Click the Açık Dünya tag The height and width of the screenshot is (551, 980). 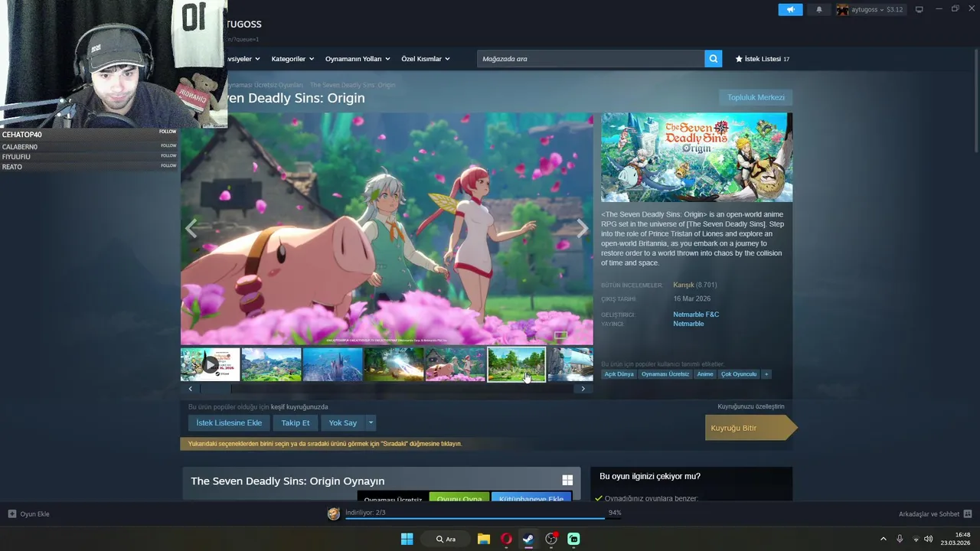pos(619,374)
